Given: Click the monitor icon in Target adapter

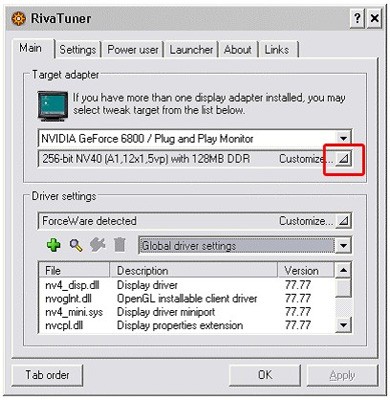Looking at the screenshot, I should (x=52, y=105).
